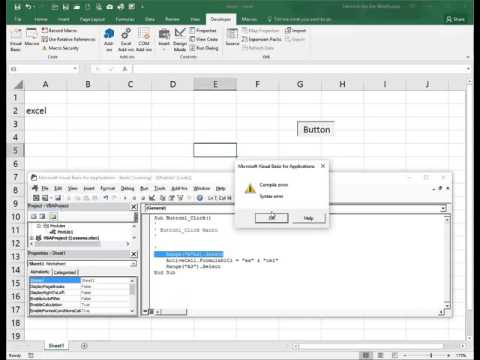480x360 pixels.
Task: Open control Properties in the ribbon
Action: [x=203, y=30]
